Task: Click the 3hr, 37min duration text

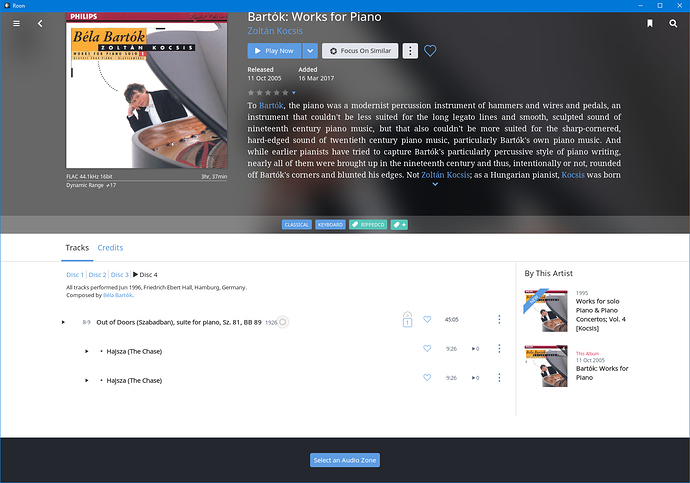Action: coord(214,176)
